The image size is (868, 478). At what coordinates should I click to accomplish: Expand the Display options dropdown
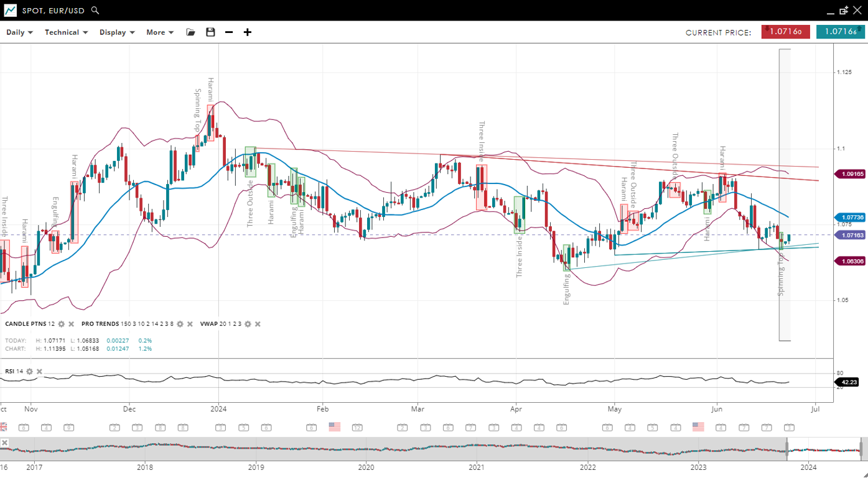[x=117, y=32]
